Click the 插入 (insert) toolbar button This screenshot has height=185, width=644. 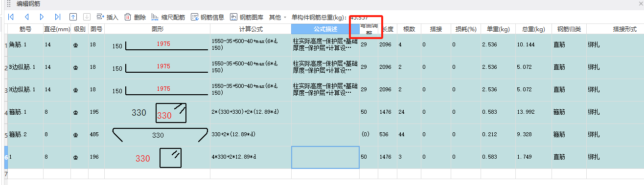pyautogui.click(x=108, y=17)
